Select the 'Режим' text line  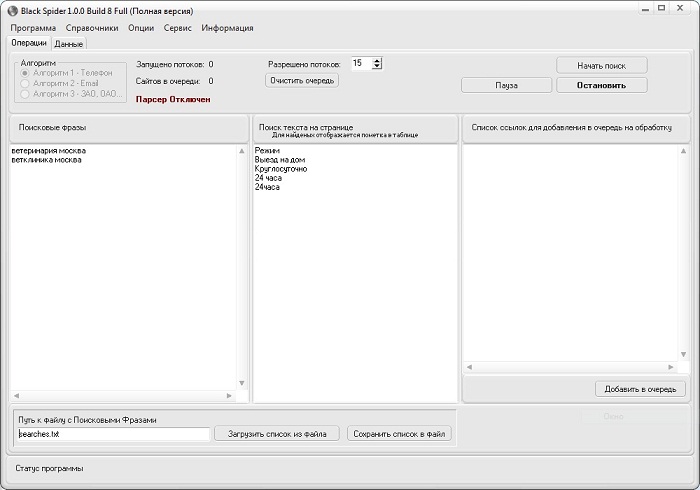point(267,151)
